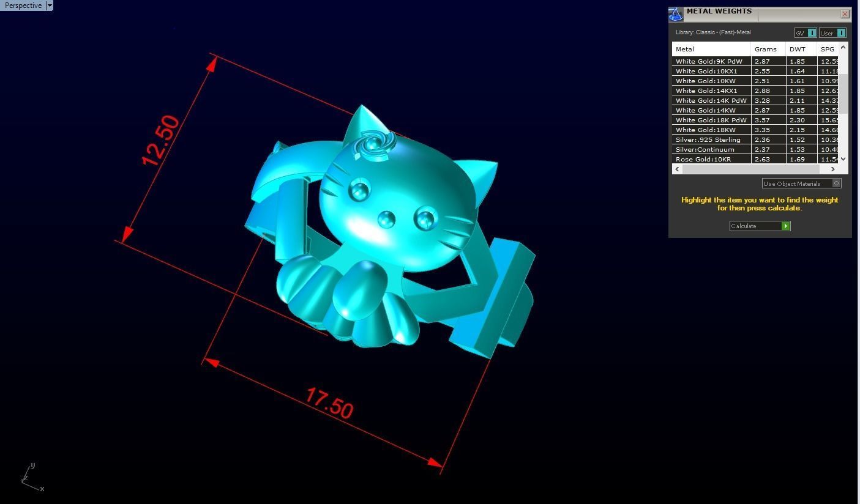Sort by the Grams column header
Image resolution: width=860 pixels, height=504 pixels.
point(768,49)
